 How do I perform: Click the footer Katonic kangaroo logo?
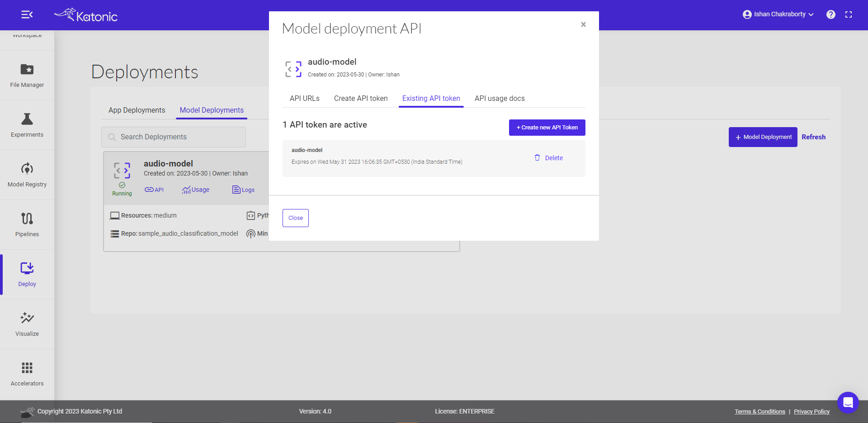coord(28,412)
